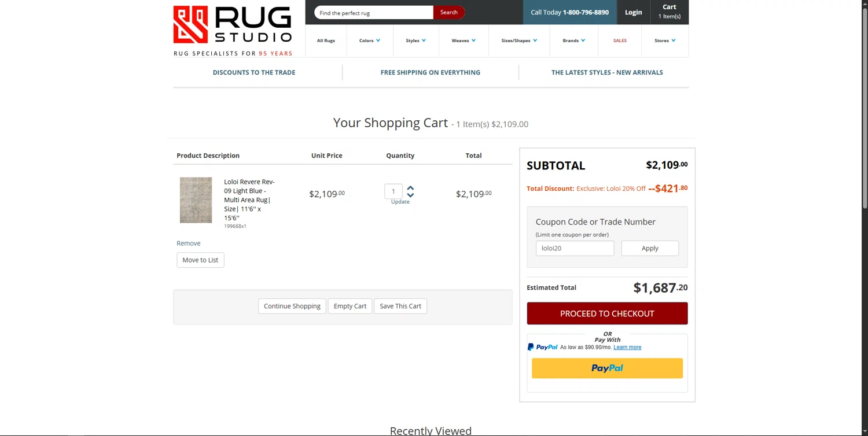Open PayPal Learn more link
This screenshot has width=868, height=436.
(627, 348)
